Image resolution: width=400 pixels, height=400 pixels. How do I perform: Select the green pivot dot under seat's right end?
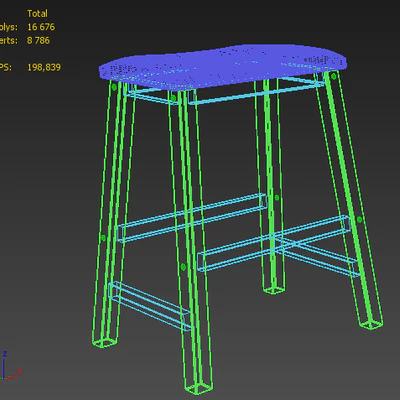(334, 76)
